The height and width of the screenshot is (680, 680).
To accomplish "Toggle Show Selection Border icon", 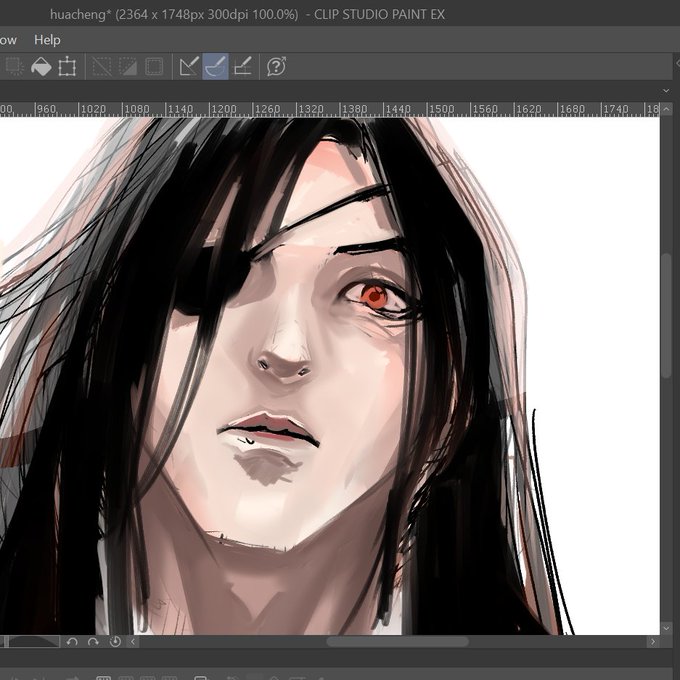I will (154, 67).
